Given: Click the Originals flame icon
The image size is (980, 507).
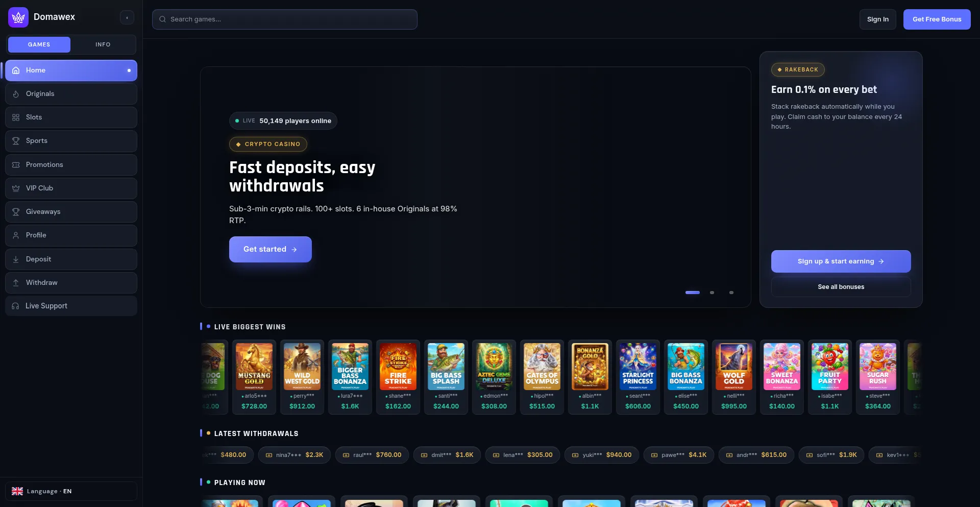Looking at the screenshot, I should [x=16, y=94].
